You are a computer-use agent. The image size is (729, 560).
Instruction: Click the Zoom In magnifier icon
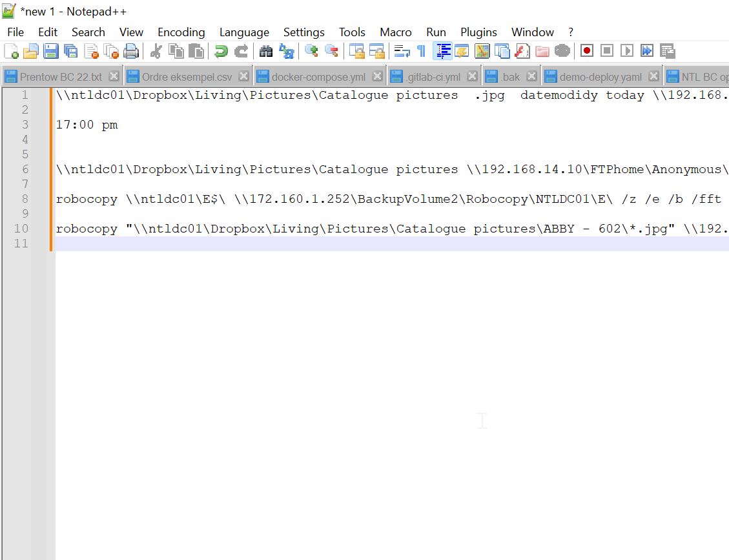click(x=311, y=51)
